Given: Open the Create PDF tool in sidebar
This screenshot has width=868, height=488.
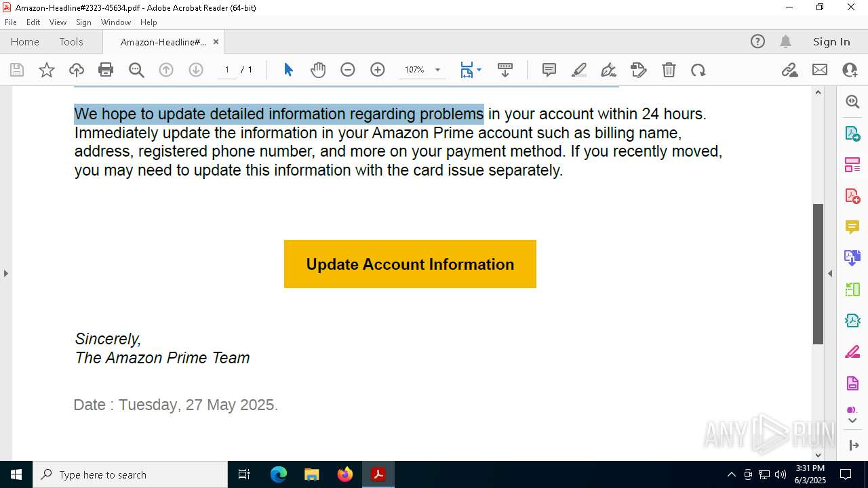Looking at the screenshot, I should [x=852, y=196].
